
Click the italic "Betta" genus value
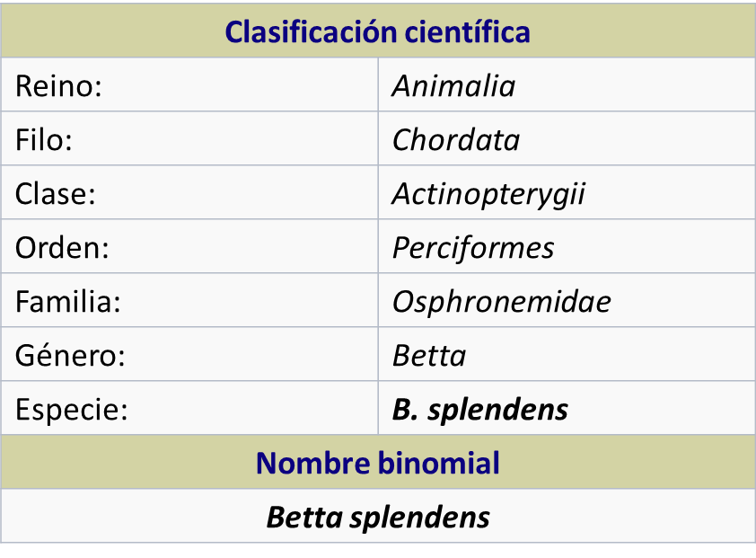point(429,356)
